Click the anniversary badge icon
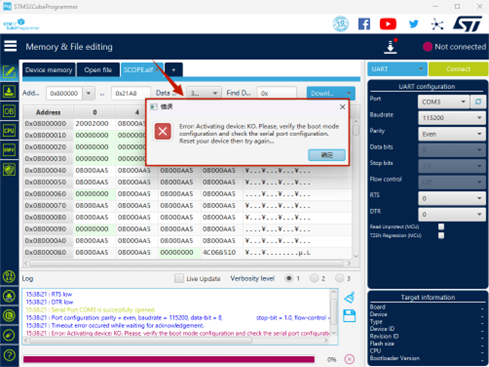 341,24
